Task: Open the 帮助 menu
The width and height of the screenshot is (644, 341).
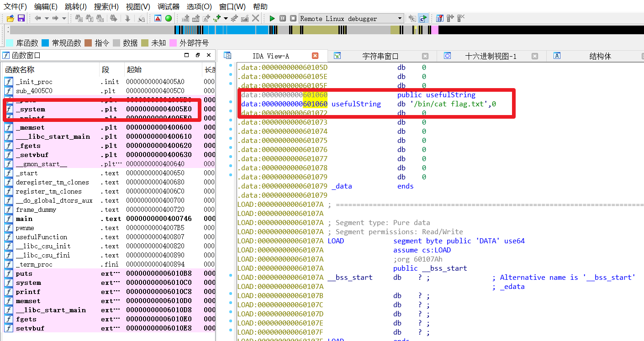Action: click(260, 6)
